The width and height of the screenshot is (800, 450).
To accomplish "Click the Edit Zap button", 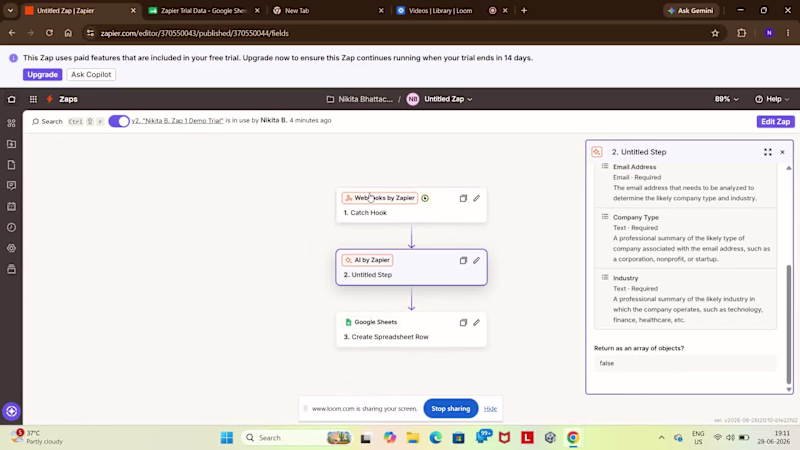I will [x=775, y=121].
